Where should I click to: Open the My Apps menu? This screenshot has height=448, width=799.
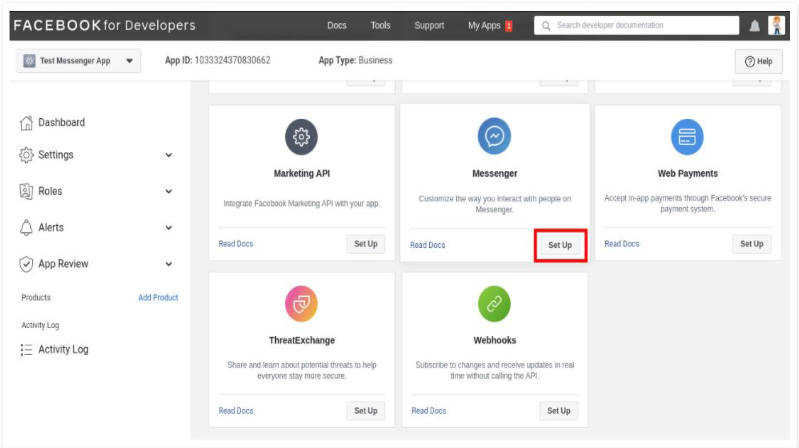click(x=484, y=25)
